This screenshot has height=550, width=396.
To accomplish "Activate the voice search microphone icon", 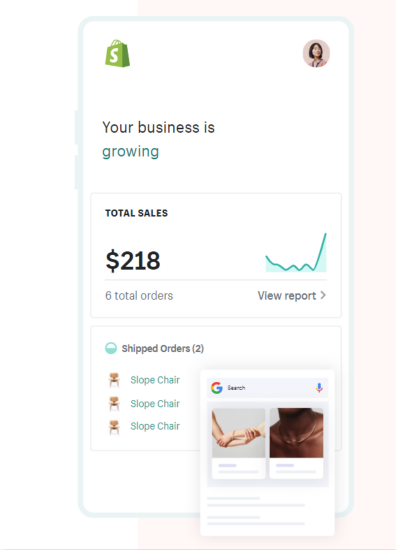I will [x=319, y=388].
